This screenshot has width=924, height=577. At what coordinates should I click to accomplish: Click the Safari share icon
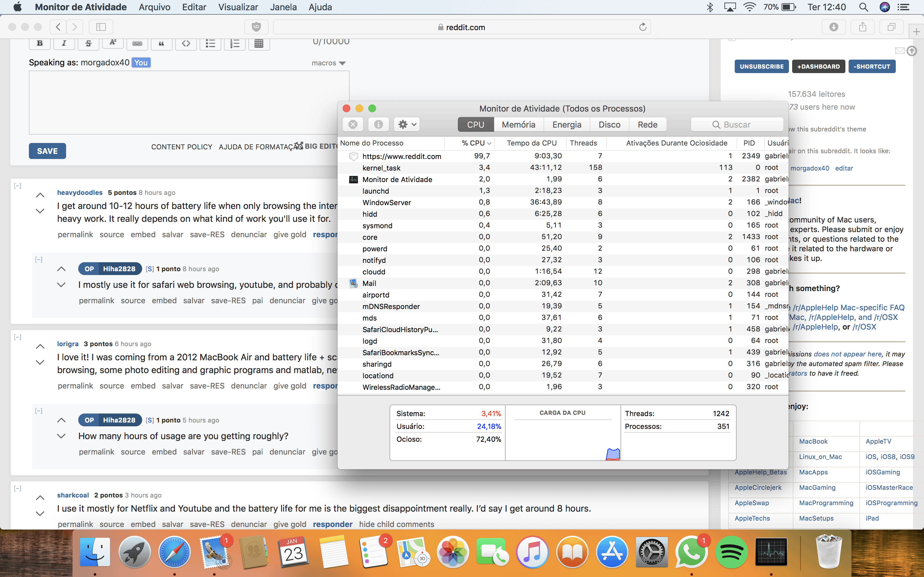(x=862, y=27)
